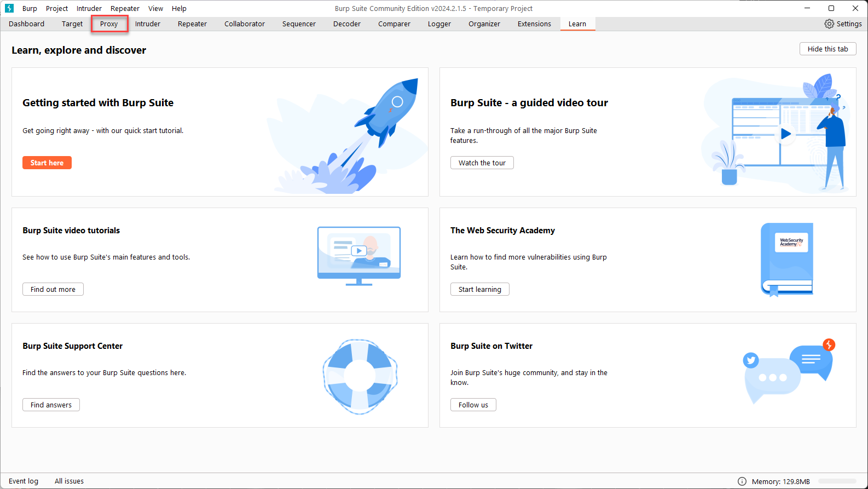Click the Burp Suite logo icon in title bar

[x=9, y=8]
